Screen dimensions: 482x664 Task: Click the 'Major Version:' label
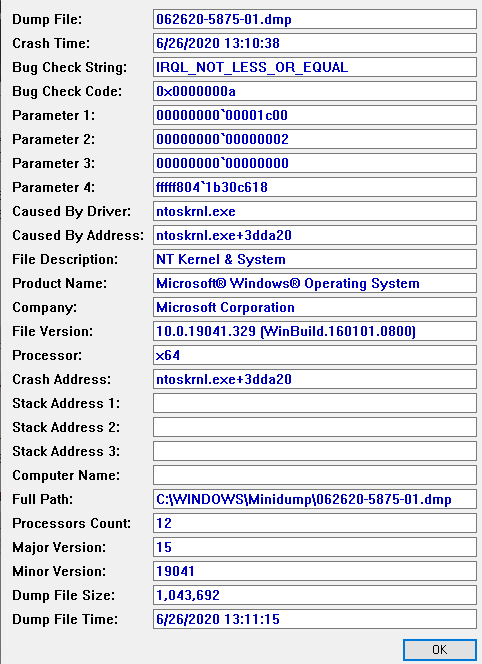[59, 548]
